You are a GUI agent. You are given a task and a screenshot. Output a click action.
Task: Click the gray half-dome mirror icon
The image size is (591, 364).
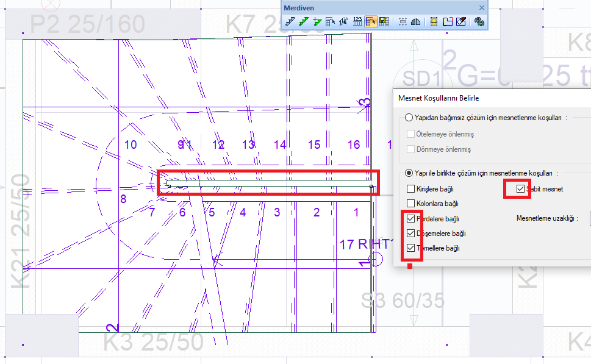point(416,22)
